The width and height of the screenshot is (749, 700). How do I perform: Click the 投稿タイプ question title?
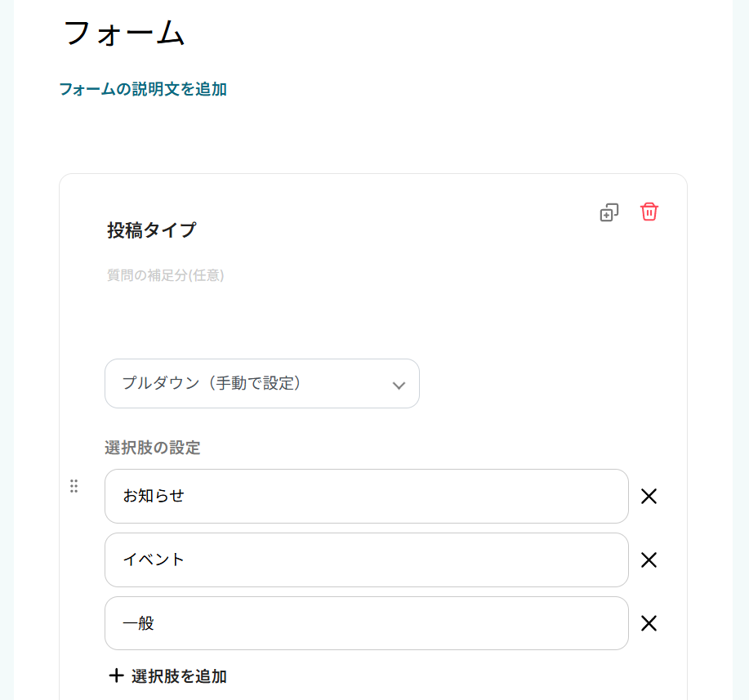[151, 230]
